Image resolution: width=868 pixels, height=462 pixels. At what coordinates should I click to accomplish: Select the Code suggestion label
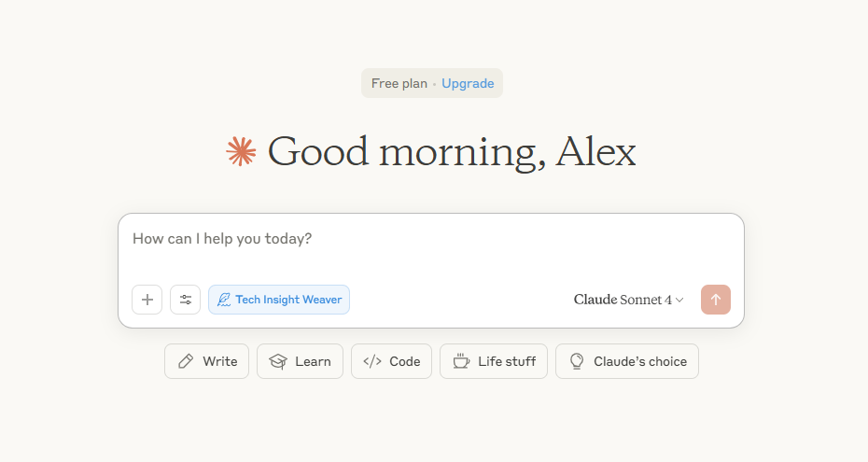404,361
